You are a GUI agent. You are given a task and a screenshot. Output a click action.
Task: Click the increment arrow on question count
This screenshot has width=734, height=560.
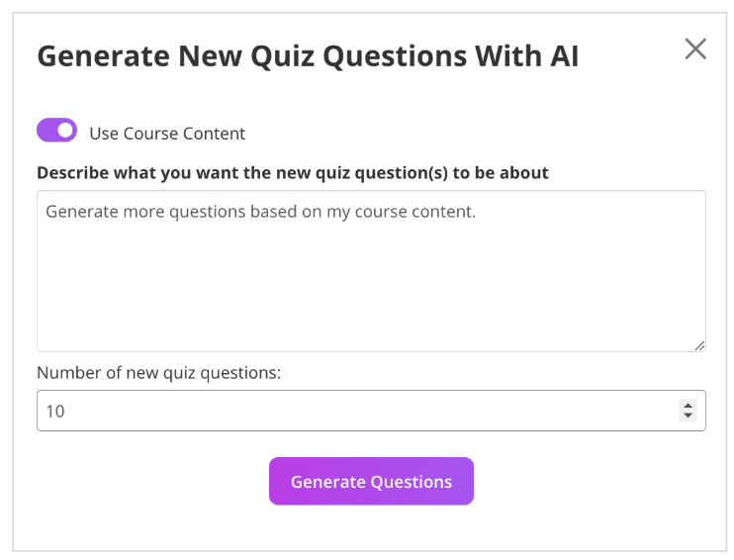(x=688, y=405)
